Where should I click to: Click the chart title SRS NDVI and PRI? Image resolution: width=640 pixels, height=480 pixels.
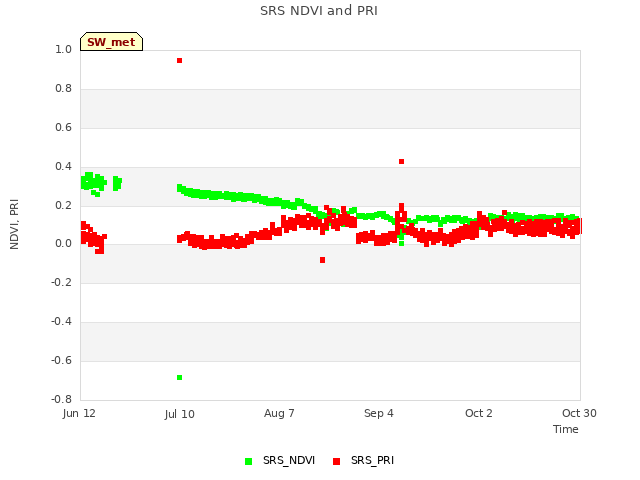pos(319,11)
